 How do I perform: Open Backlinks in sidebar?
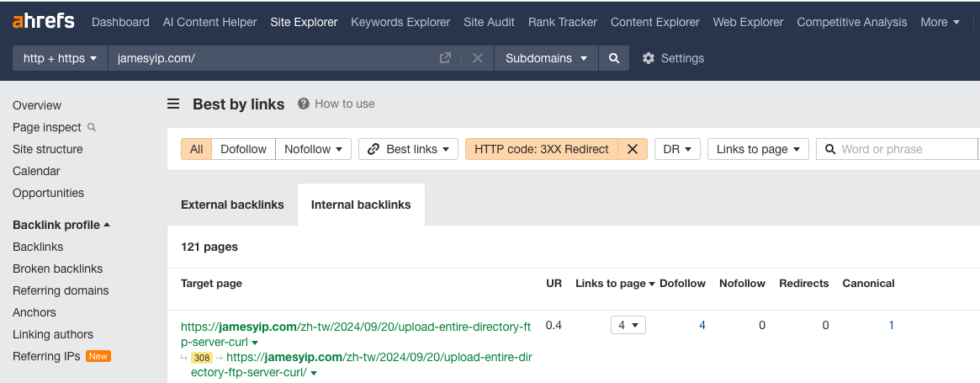(x=38, y=247)
